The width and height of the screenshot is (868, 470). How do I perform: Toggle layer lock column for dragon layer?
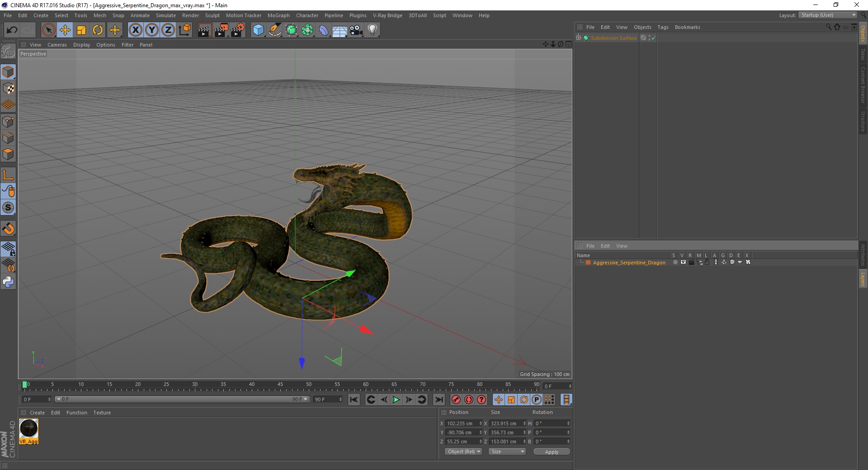707,262
